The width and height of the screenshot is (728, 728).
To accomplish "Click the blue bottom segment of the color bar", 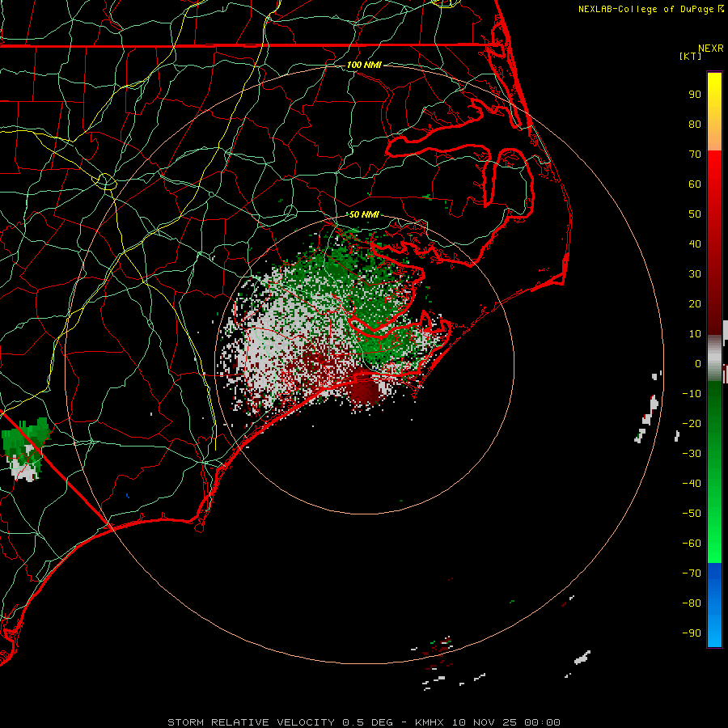I will [714, 604].
